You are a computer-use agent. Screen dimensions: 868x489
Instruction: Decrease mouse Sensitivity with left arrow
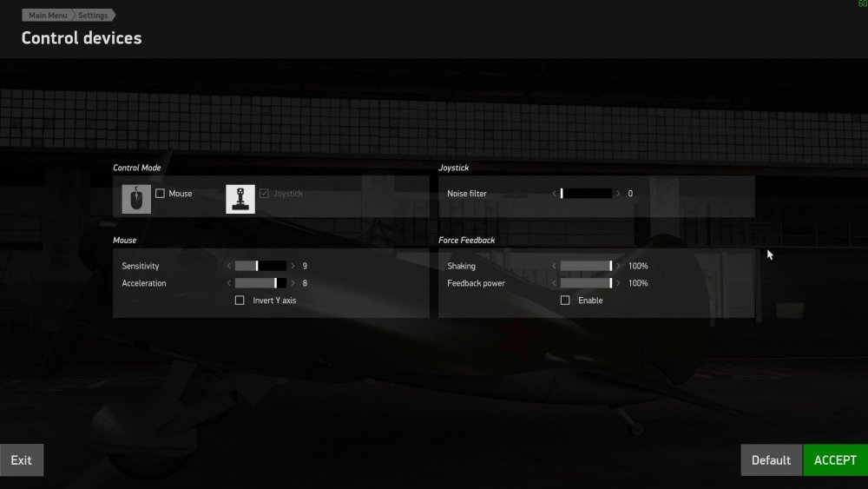click(228, 266)
